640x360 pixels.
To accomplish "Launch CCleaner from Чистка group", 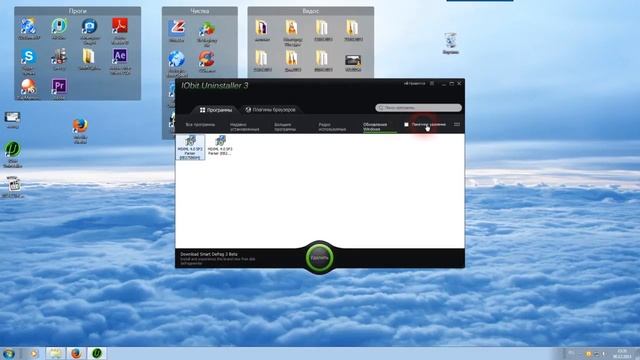I will click(x=207, y=62).
